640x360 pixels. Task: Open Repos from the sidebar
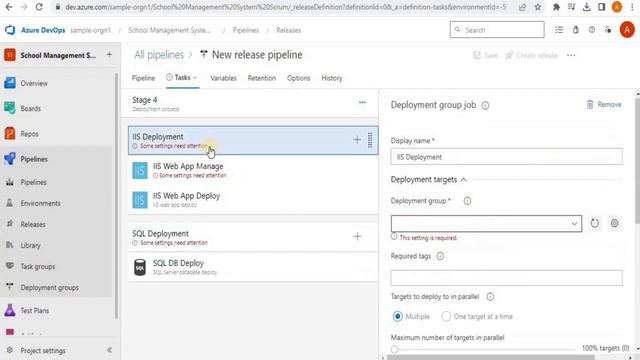(29, 134)
